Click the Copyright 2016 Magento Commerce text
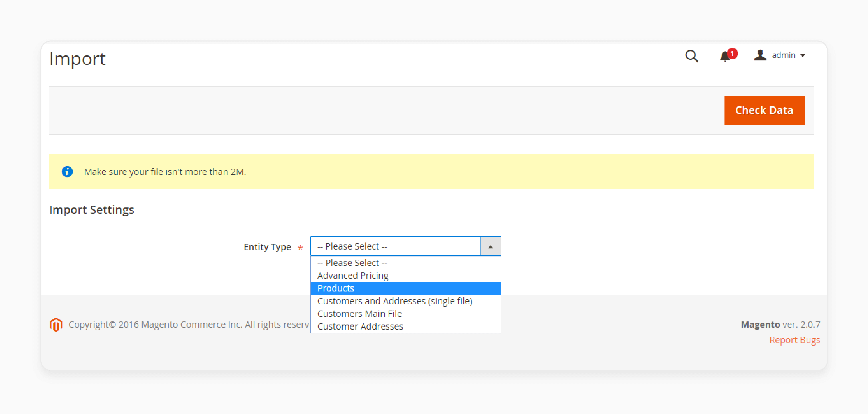This screenshot has height=414, width=868. (x=189, y=325)
